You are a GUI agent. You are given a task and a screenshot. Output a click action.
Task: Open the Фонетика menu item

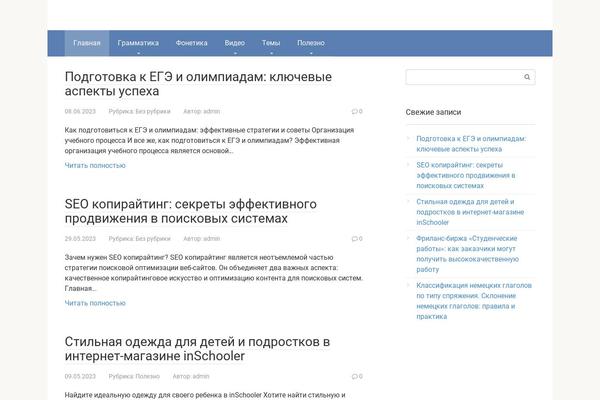(x=191, y=43)
